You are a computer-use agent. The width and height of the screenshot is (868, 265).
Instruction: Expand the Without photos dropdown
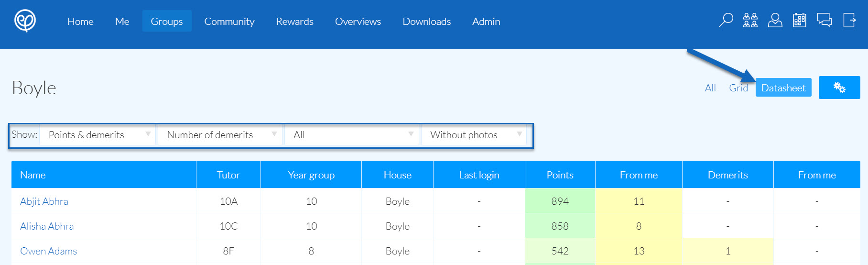474,135
